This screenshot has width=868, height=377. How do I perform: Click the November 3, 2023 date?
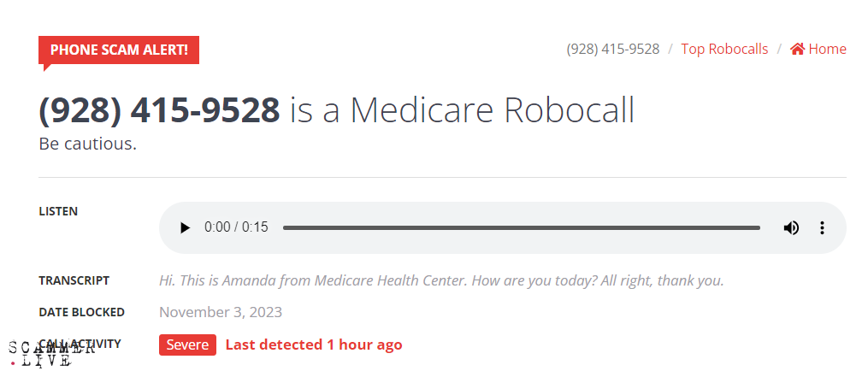221,312
